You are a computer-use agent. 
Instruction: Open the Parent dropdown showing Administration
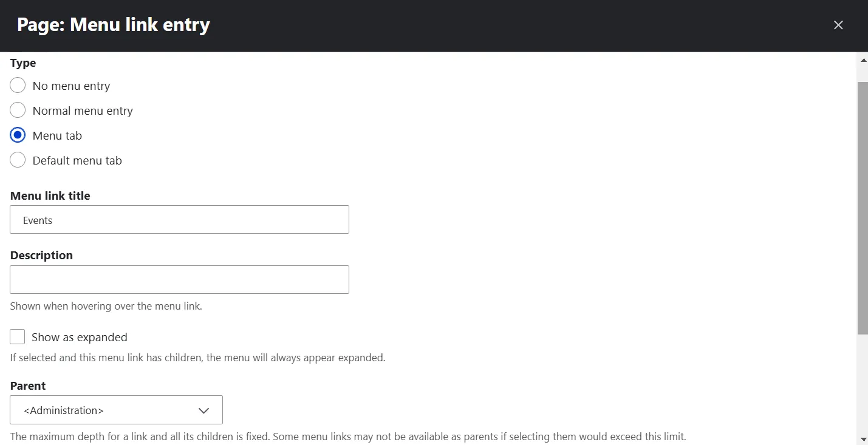(x=117, y=410)
